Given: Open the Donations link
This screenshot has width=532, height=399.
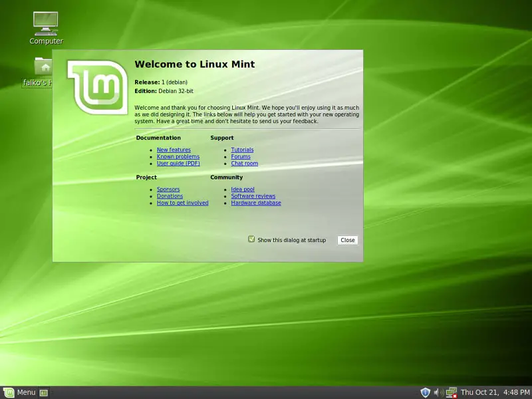Looking at the screenshot, I should coord(170,196).
